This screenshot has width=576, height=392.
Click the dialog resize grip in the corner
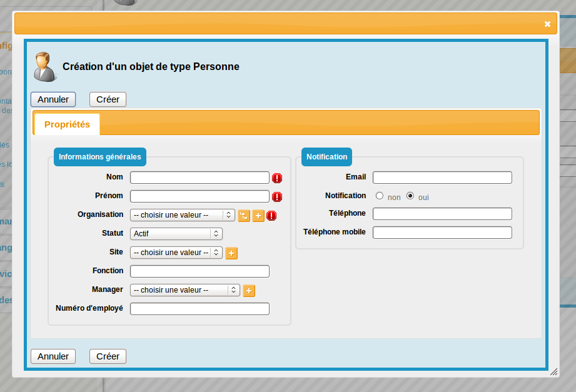[553, 372]
